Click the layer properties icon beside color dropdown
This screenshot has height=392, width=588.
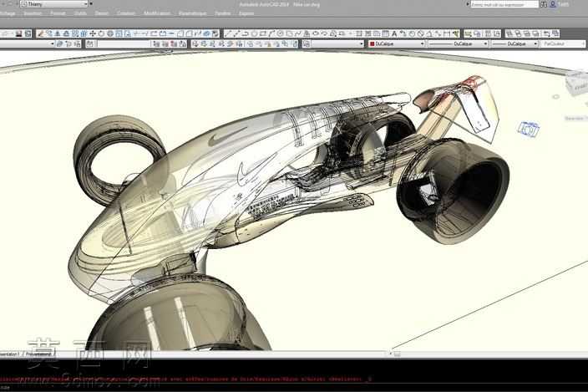(307, 44)
